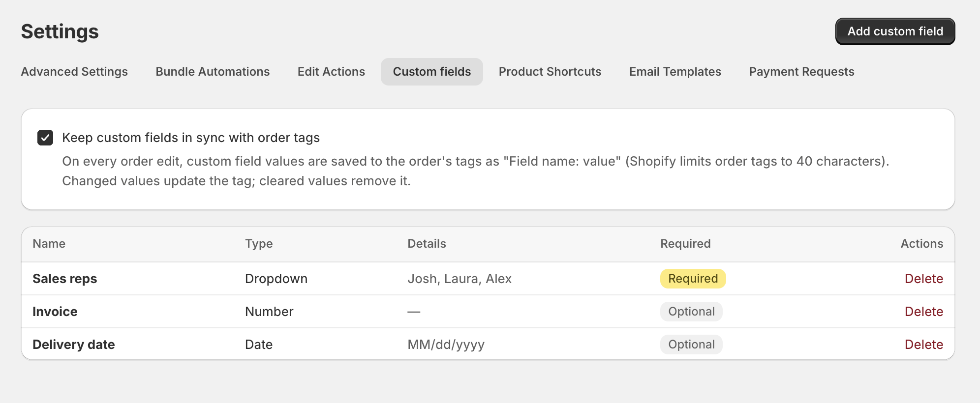Viewport: 980px width, 403px height.
Task: Click the Josh, Laura, Alex details cell
Action: point(459,279)
